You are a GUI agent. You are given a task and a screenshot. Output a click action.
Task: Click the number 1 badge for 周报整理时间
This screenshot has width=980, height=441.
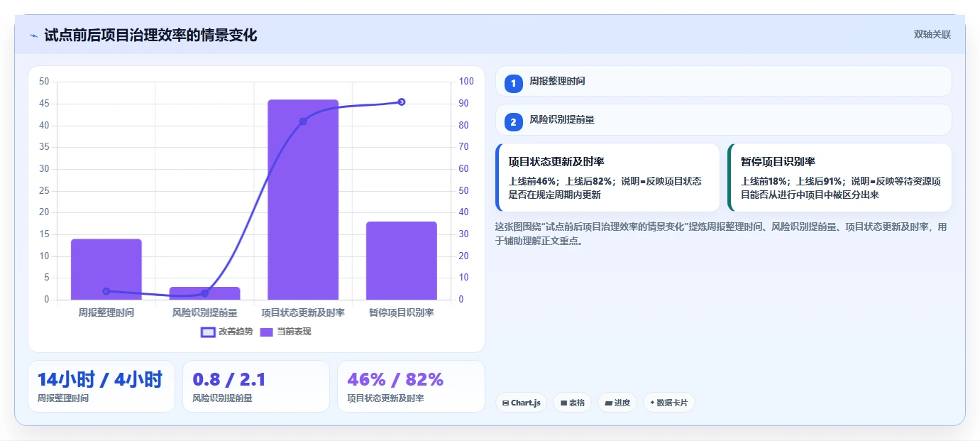click(x=514, y=83)
